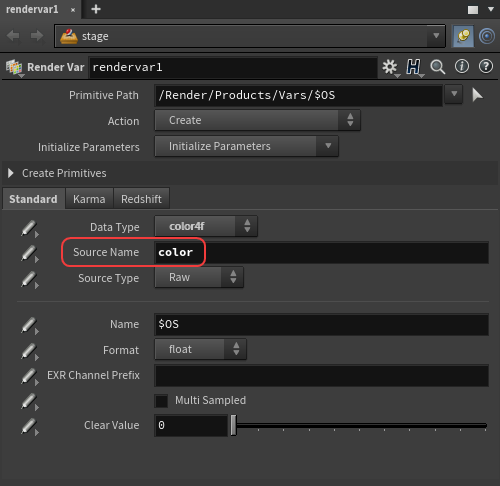
Task: Toggle pencil icon beside Source Name
Action: coord(29,254)
